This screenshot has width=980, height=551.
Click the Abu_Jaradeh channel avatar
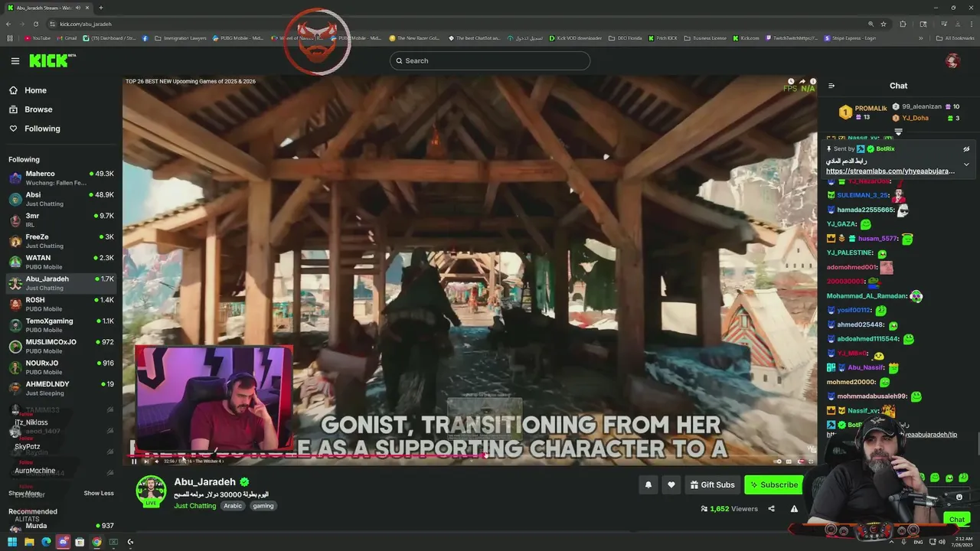pyautogui.click(x=151, y=491)
